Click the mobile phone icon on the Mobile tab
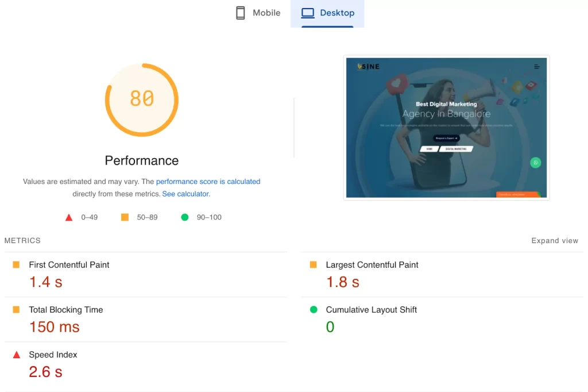This screenshot has height=392, width=588. pos(239,12)
